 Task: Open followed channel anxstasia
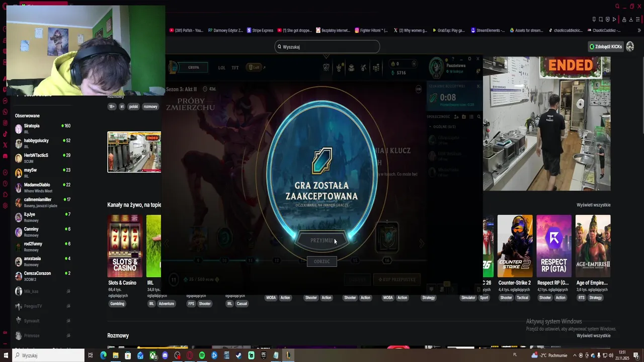coord(43,261)
